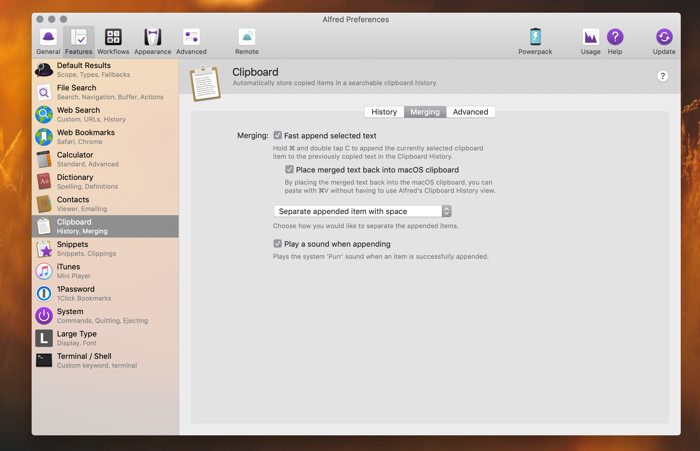Select File Search feature
The width and height of the screenshot is (700, 451).
(105, 92)
